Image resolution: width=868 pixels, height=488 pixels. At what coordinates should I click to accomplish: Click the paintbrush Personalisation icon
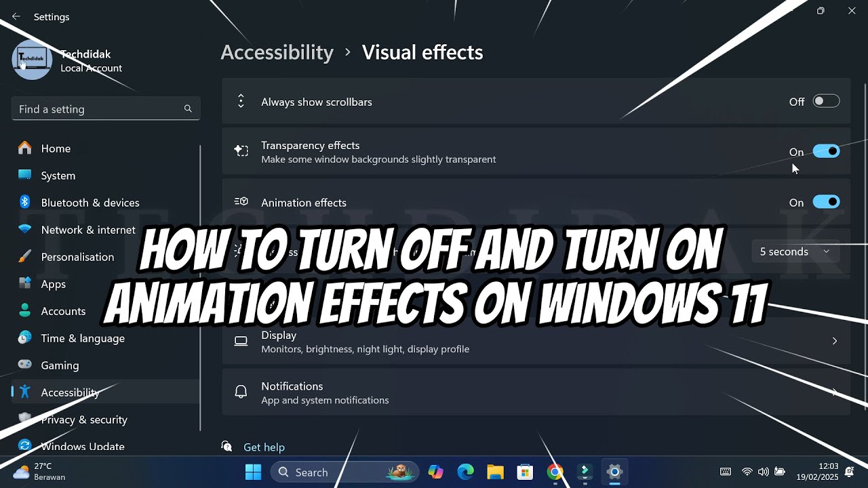[25, 256]
